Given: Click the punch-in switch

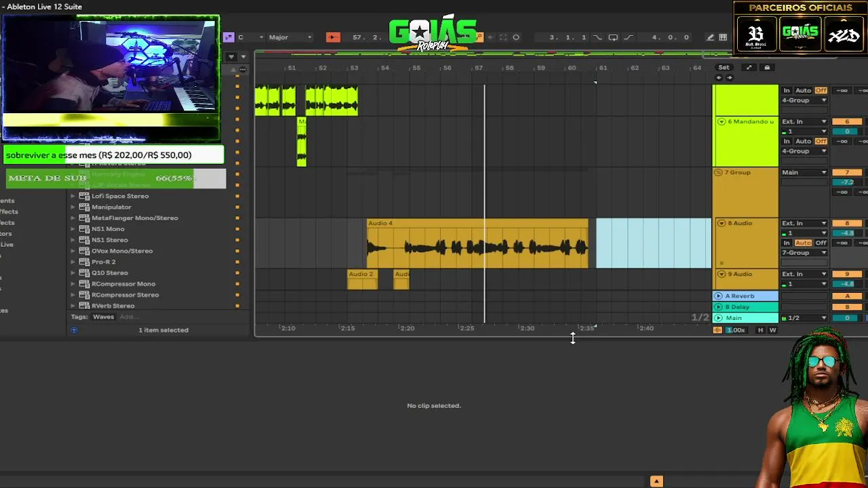Looking at the screenshot, I should point(597,37).
